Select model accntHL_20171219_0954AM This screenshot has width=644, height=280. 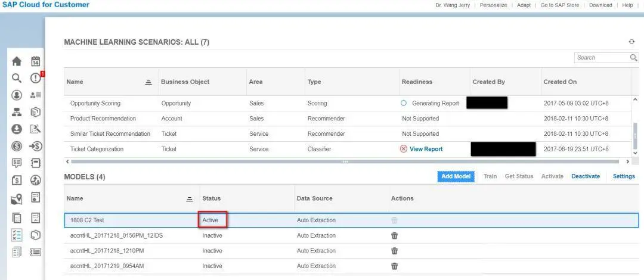352,266
